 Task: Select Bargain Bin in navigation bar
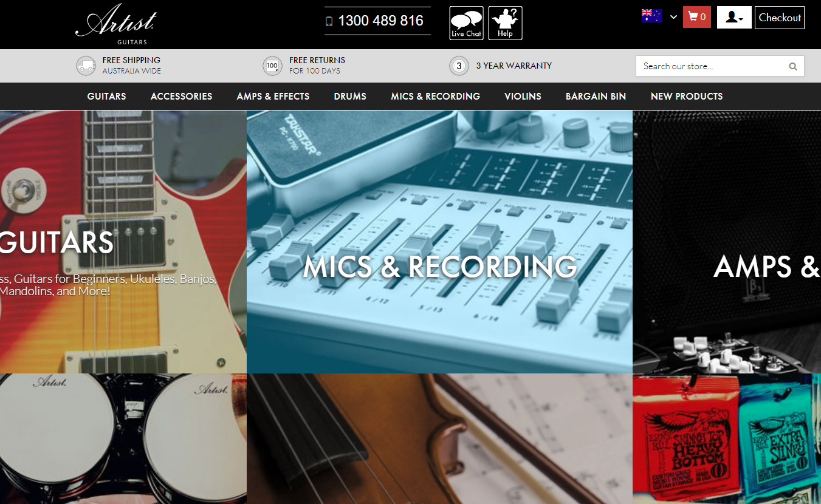596,97
